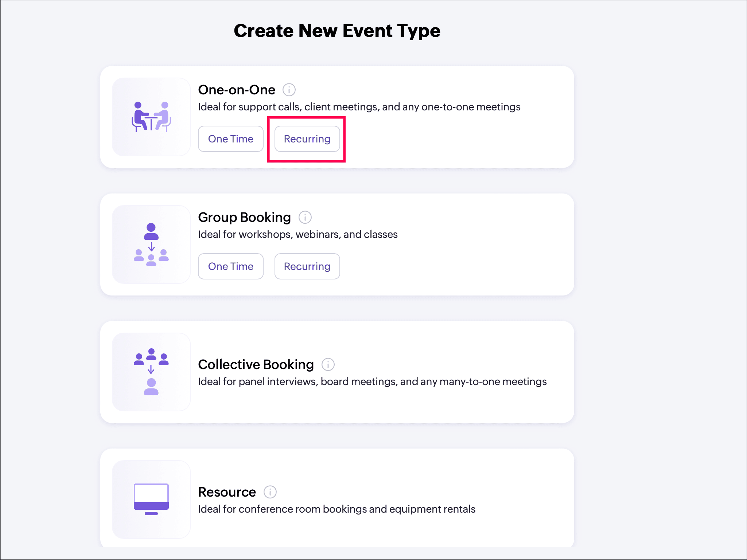Select the Collective Booking title
747x560 pixels.
pos(256,365)
